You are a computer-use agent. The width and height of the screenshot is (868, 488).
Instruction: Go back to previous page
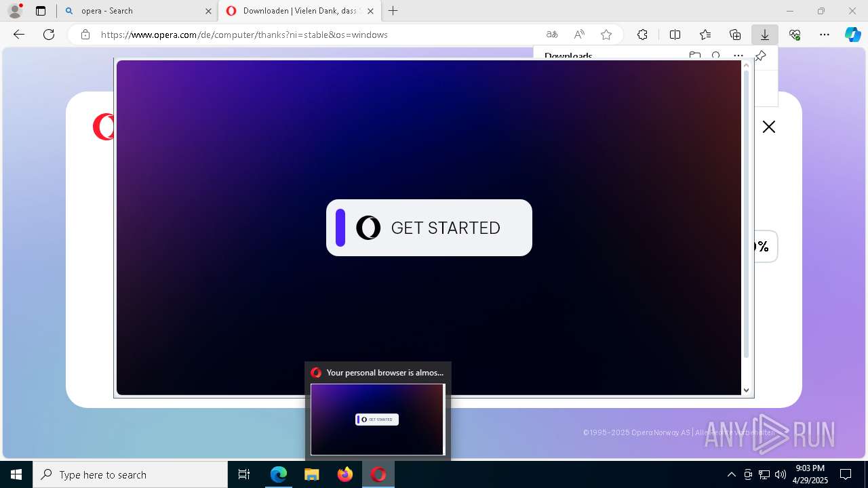click(19, 35)
